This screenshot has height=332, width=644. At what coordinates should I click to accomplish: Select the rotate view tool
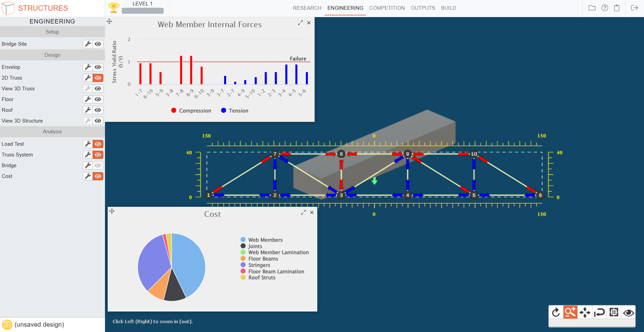click(556, 313)
